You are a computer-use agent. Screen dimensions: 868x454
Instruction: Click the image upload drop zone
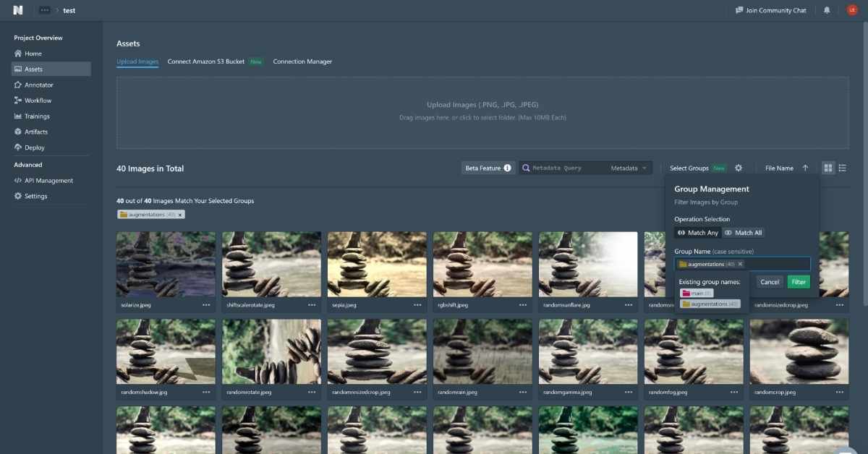tap(482, 113)
